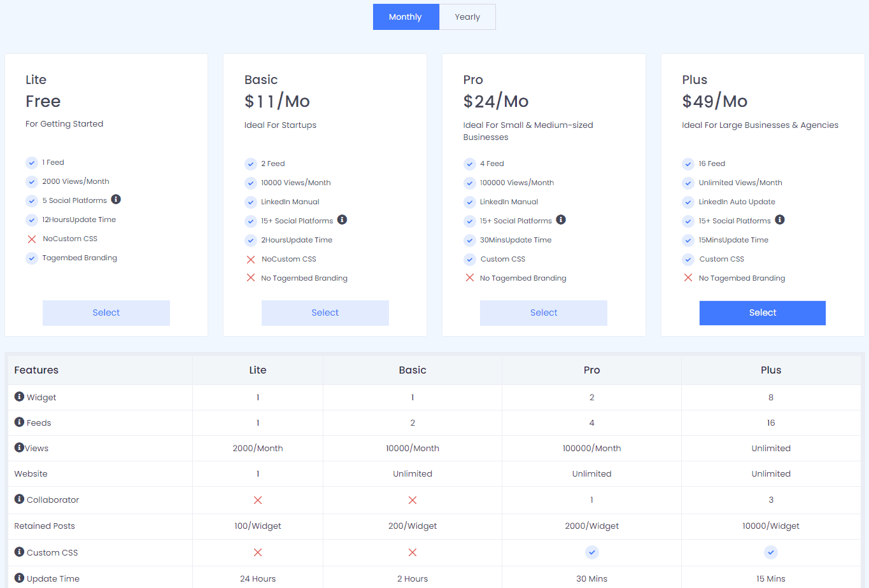Click '100000 Views/Month' in Pro card
The height and width of the screenshot is (588, 869).
tap(517, 183)
